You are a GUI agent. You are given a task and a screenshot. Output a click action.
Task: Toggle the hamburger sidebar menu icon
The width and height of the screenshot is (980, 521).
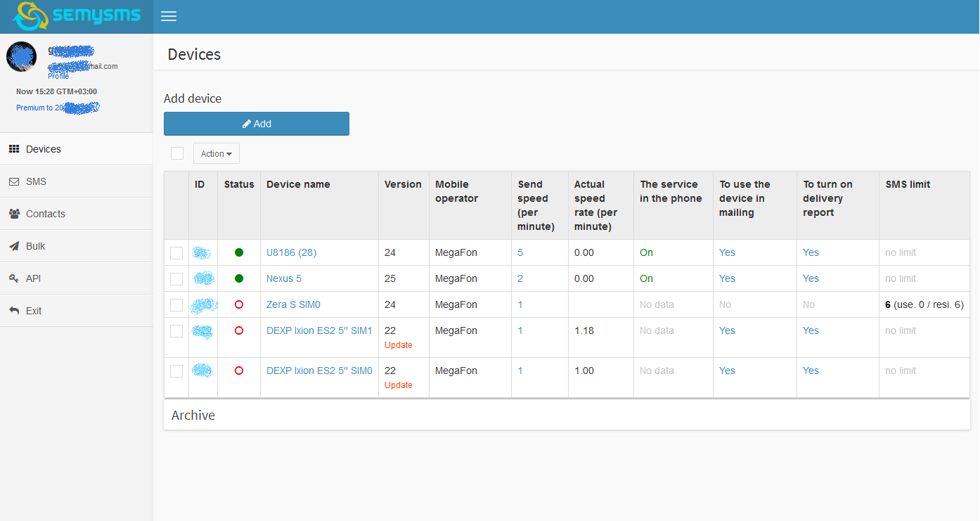pyautogui.click(x=169, y=17)
